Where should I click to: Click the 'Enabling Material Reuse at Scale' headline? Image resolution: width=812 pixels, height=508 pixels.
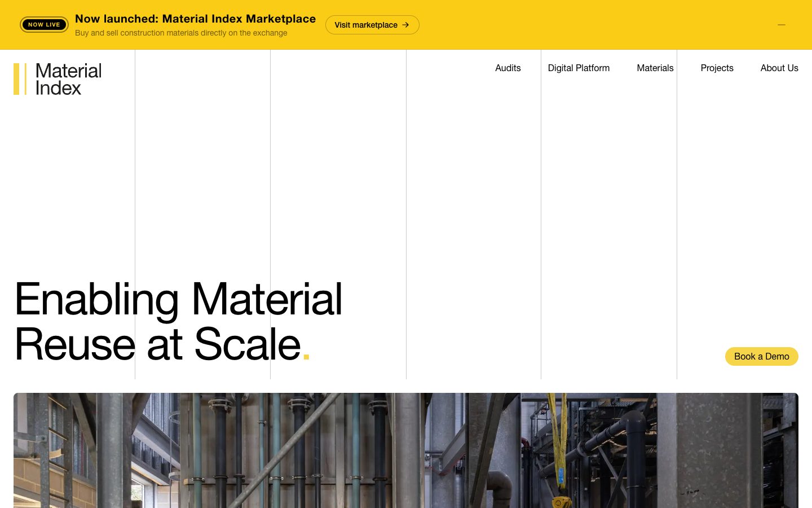pyautogui.click(x=178, y=321)
